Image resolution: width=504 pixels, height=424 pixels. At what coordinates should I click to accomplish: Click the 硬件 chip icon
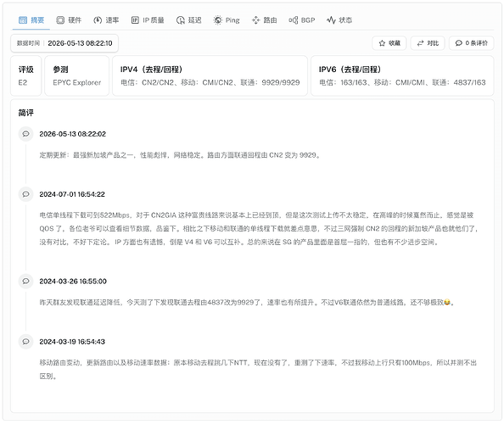pyautogui.click(x=60, y=20)
